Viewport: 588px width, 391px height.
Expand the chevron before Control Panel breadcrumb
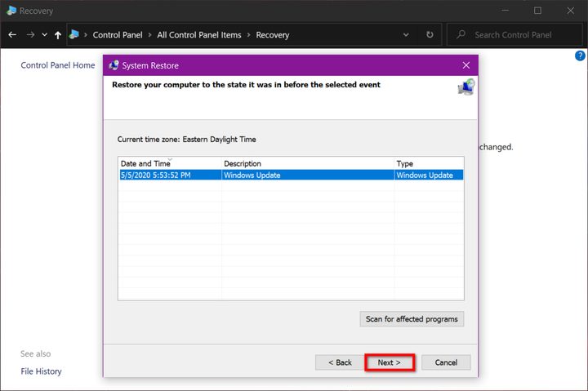tap(86, 35)
